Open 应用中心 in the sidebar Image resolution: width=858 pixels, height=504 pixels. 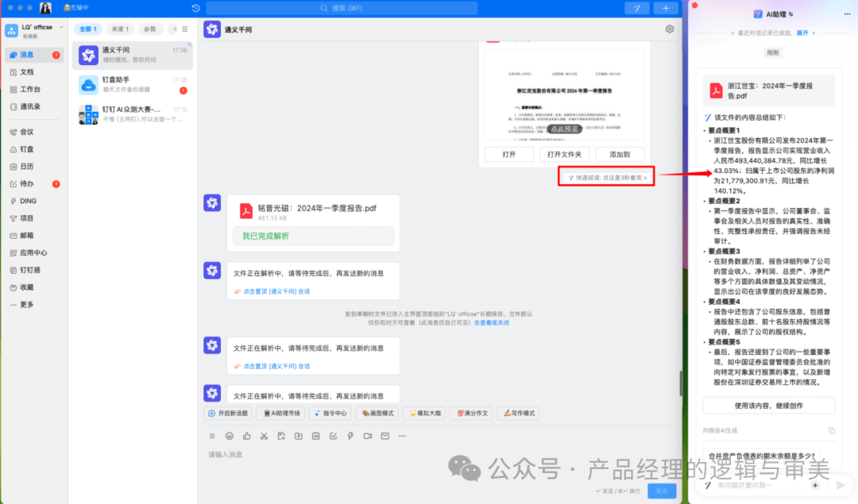[29, 252]
